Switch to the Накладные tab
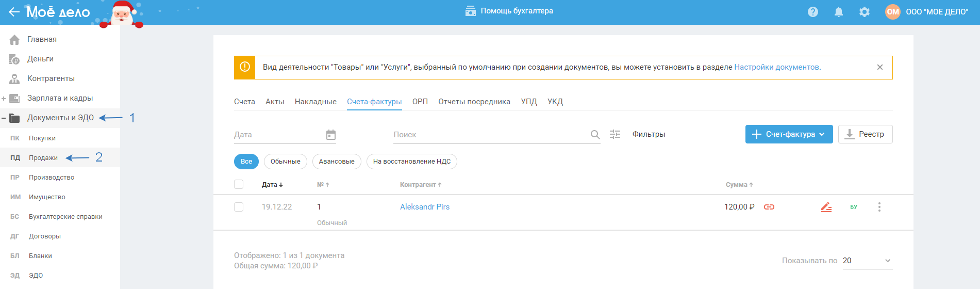 click(315, 102)
